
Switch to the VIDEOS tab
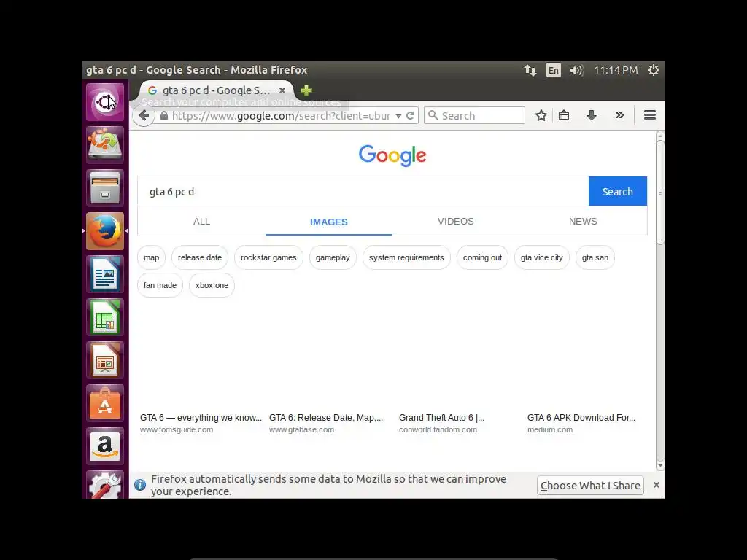[455, 222]
